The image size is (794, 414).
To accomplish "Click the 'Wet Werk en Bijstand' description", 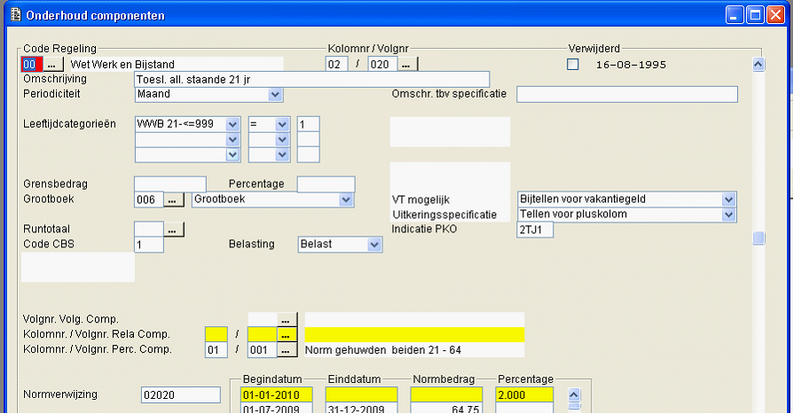I will tap(123, 65).
